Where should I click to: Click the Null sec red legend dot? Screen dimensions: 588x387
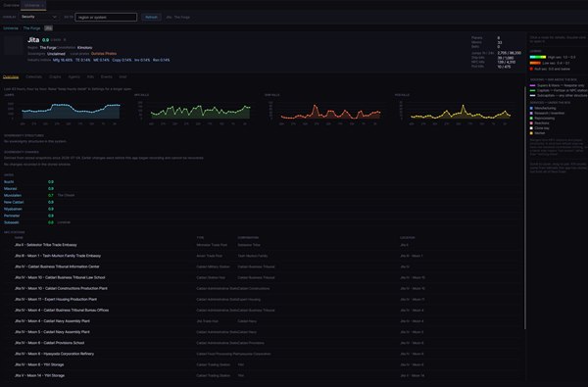[531, 69]
